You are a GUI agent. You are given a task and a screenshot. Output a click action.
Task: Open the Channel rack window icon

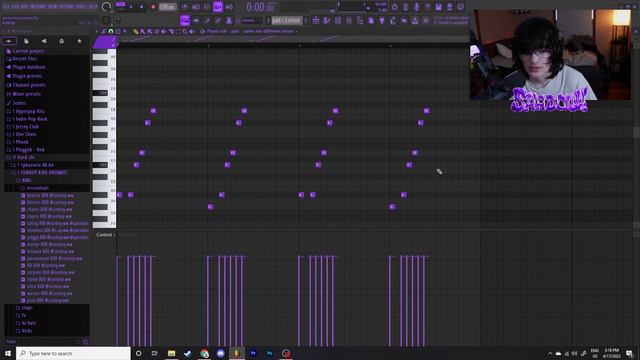tap(338, 20)
